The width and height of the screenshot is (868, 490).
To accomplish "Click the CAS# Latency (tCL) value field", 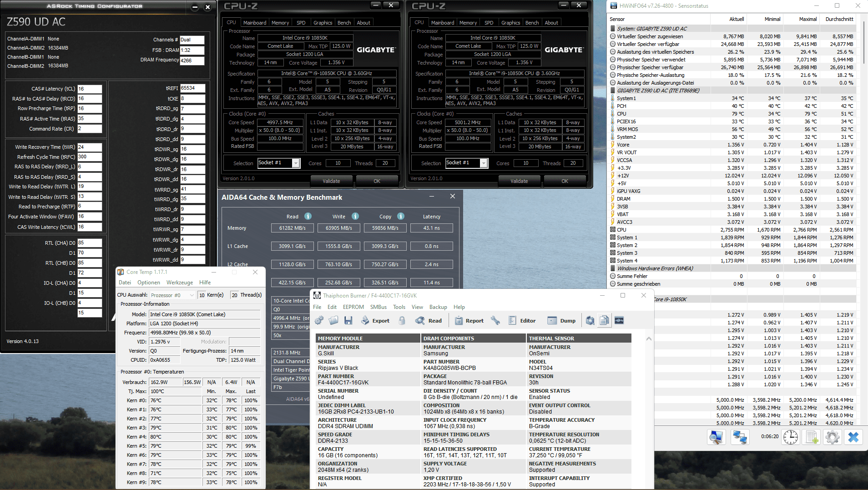I will 90,89.
